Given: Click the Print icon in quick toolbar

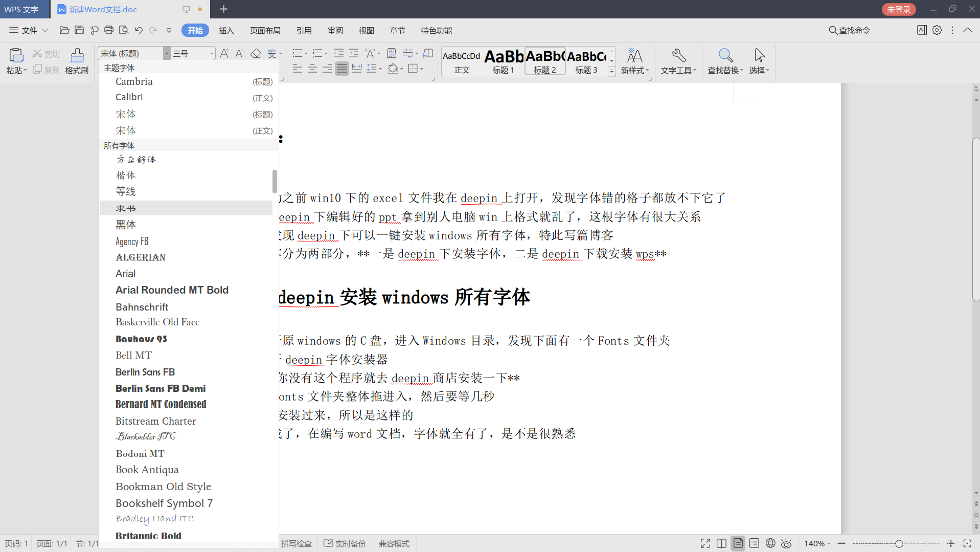Looking at the screenshot, I should click(x=109, y=30).
